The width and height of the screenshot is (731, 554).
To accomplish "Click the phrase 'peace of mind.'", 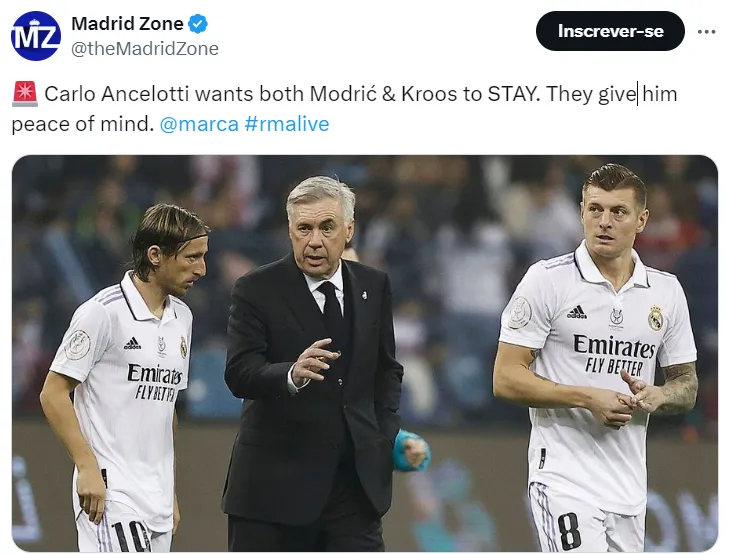I will coord(83,125).
